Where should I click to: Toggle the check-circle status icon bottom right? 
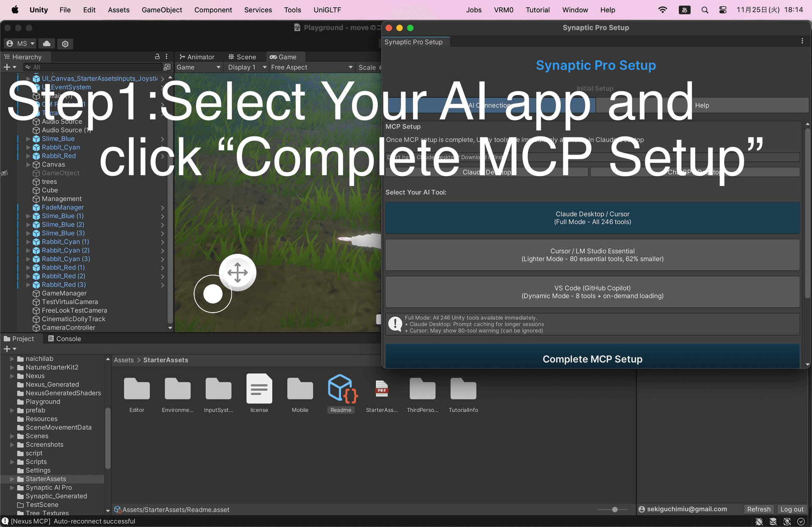coord(801,521)
